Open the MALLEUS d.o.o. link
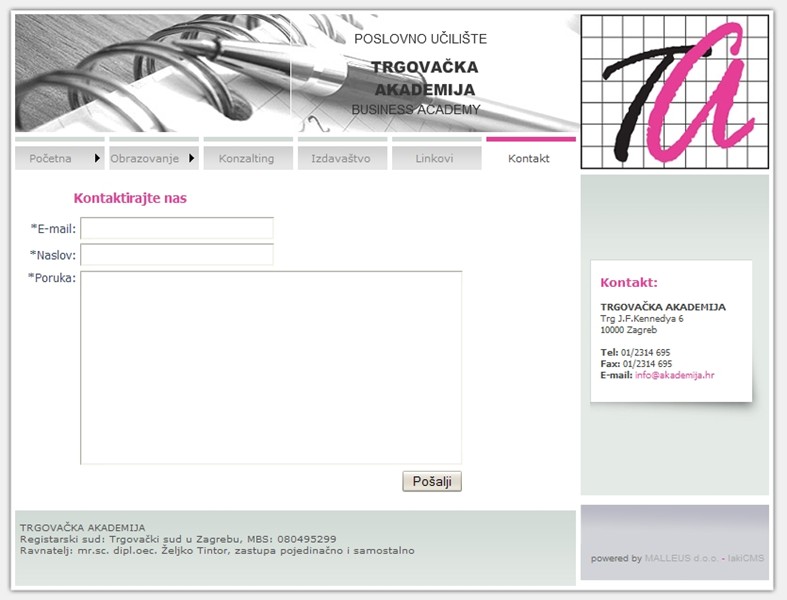Image resolution: width=787 pixels, height=600 pixels. (x=682, y=558)
